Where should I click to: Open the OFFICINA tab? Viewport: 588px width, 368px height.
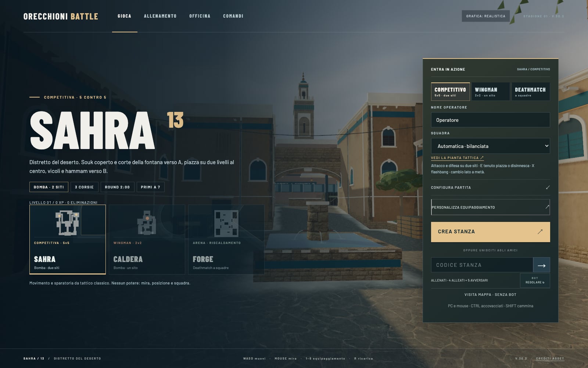coord(200,16)
